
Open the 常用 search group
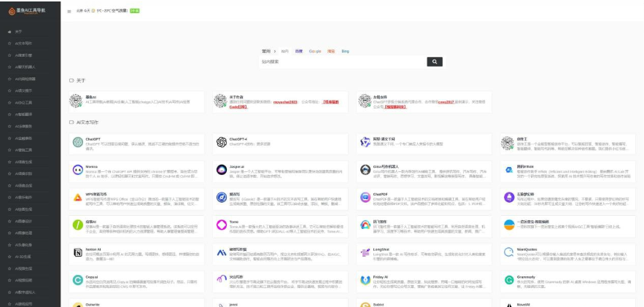point(266,51)
